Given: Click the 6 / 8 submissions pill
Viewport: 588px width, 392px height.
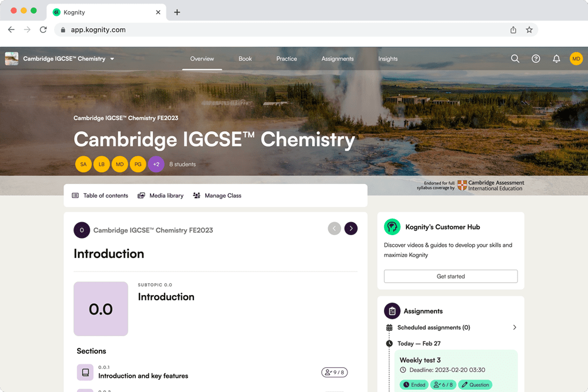Looking at the screenshot, I should point(443,384).
